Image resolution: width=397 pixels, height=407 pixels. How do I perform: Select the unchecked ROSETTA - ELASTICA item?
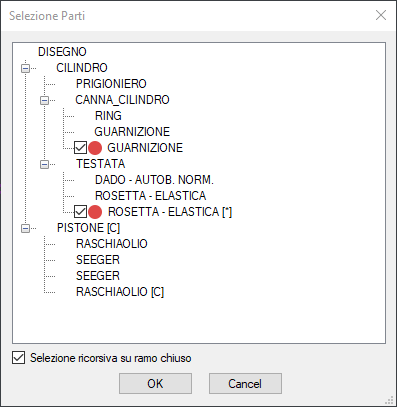(150, 196)
